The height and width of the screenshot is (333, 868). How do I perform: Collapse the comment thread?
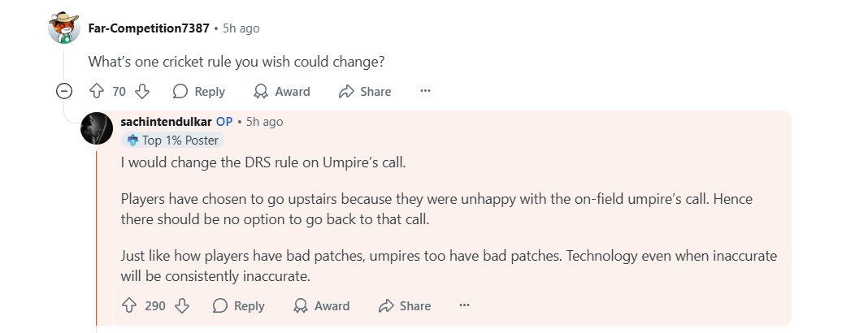(x=64, y=92)
